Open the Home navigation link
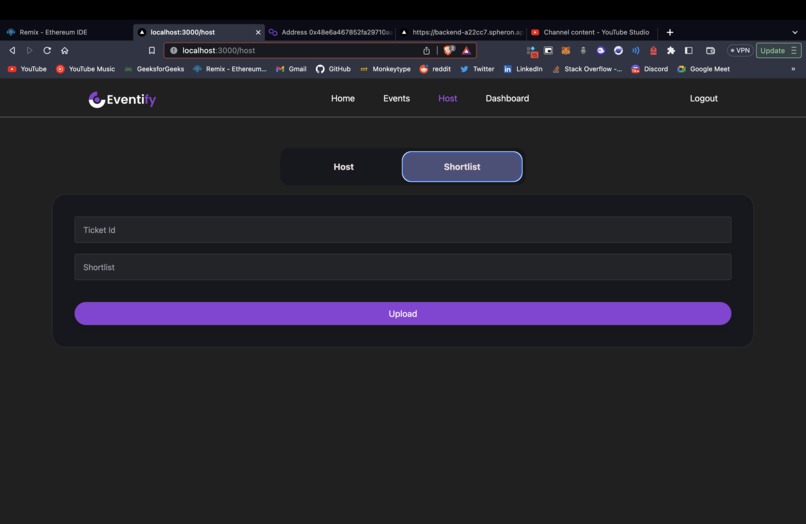This screenshot has width=806, height=524. click(343, 98)
